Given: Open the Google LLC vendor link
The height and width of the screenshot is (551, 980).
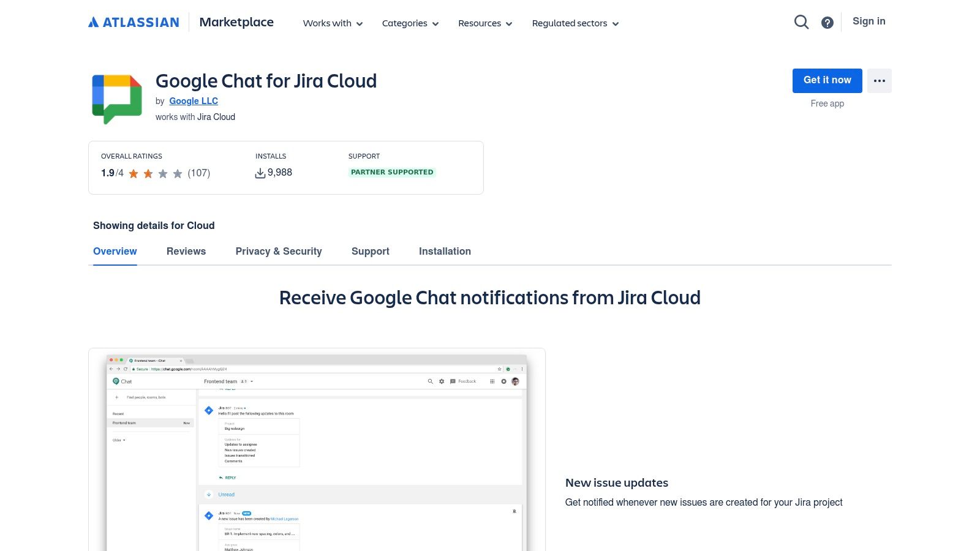Looking at the screenshot, I should [193, 100].
